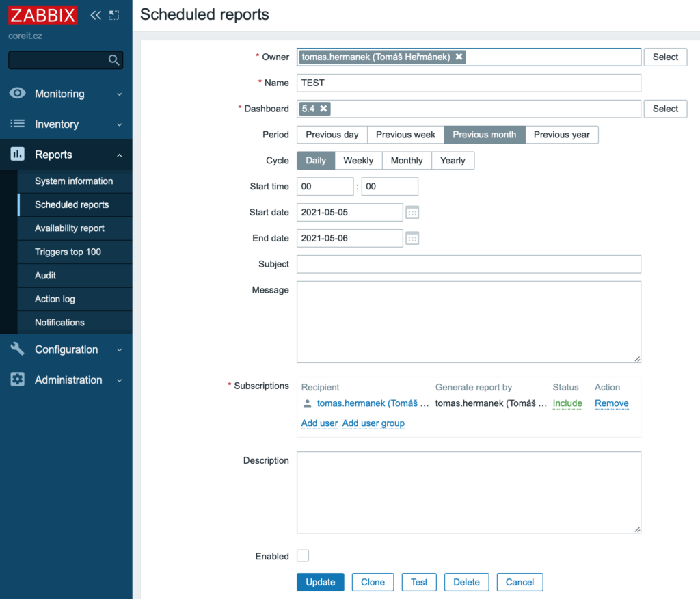Click the sidebar search magnifier icon
Viewport: 700px width, 599px height.
114,60
